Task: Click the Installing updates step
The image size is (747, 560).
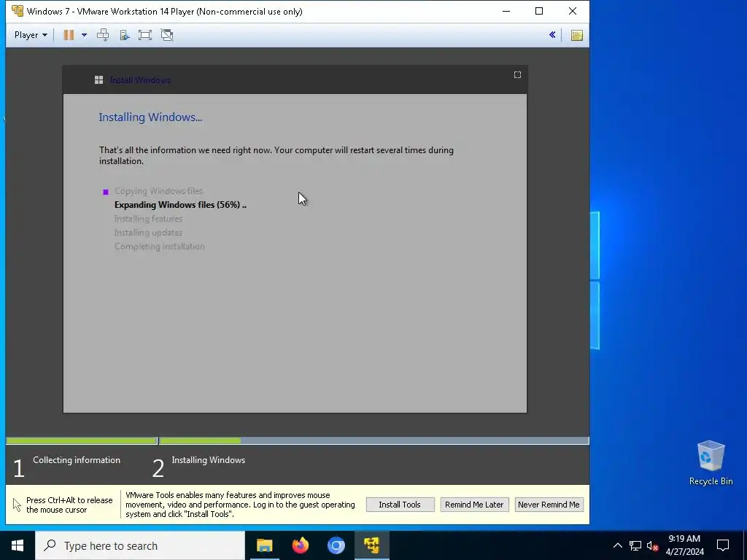Action: pyautogui.click(x=148, y=233)
